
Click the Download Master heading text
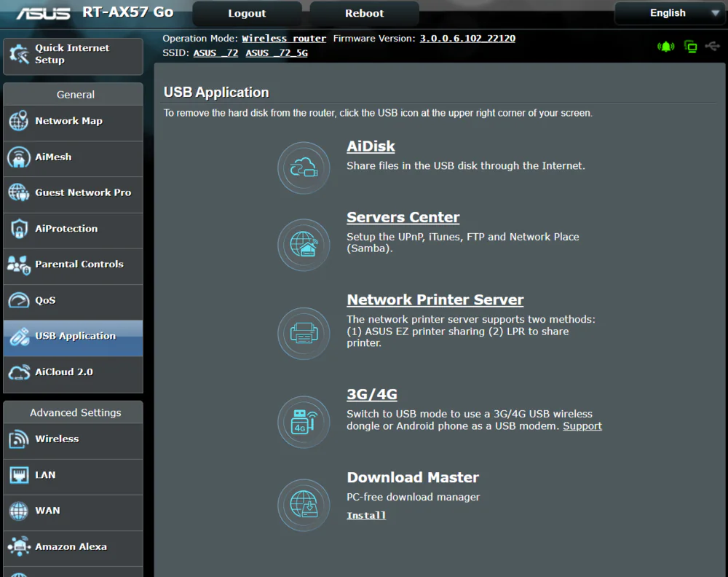(x=413, y=478)
